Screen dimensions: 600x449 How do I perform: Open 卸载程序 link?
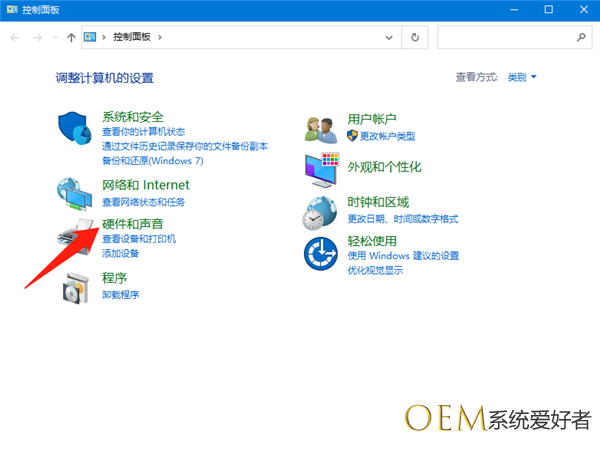click(120, 295)
